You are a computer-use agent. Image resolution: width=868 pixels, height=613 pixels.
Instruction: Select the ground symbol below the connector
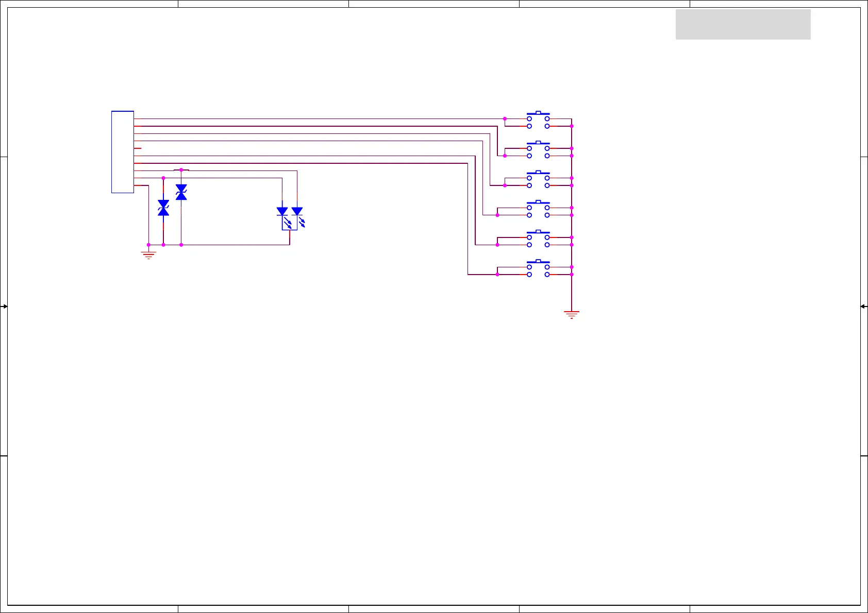click(148, 254)
